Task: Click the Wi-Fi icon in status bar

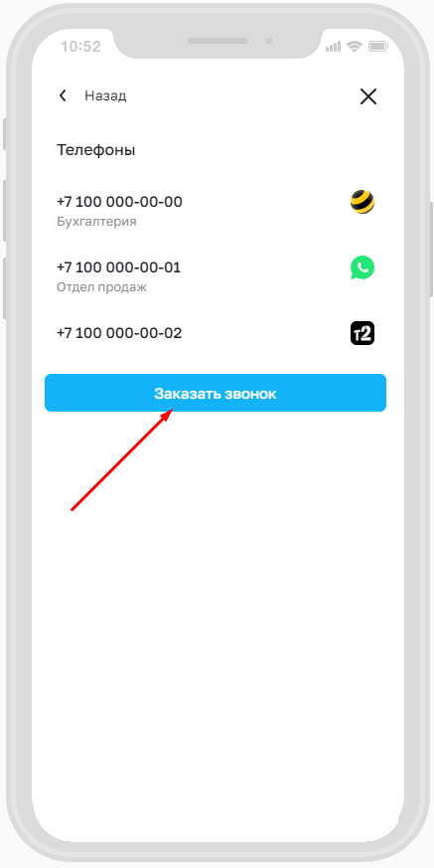Action: [x=354, y=47]
